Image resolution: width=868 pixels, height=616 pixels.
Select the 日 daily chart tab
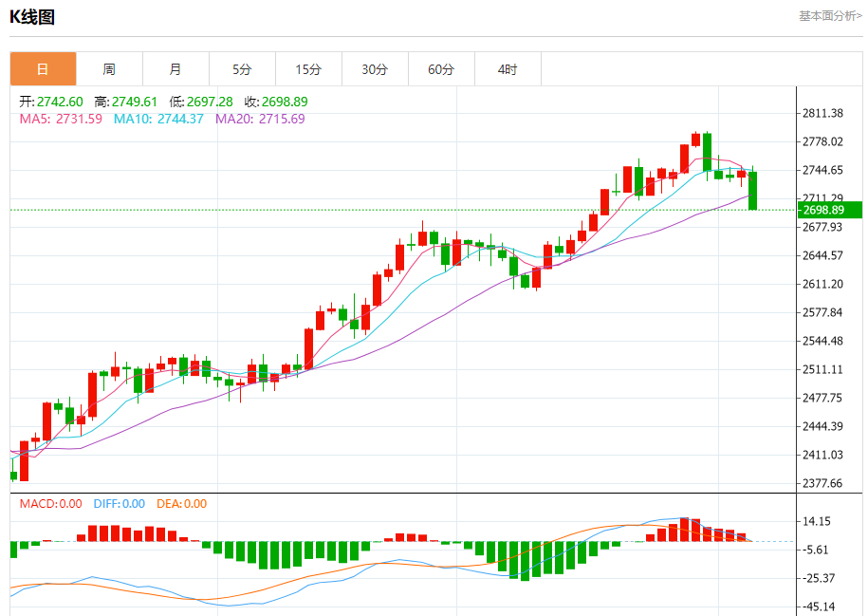(x=43, y=69)
